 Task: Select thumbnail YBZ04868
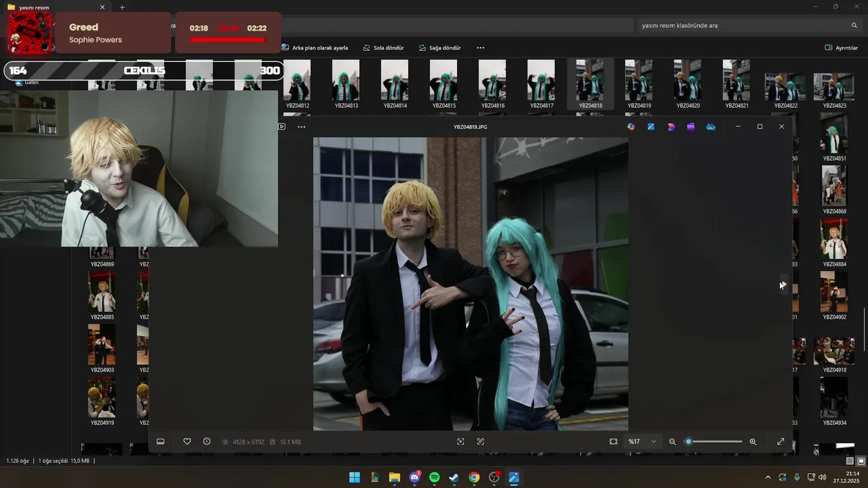click(x=834, y=190)
